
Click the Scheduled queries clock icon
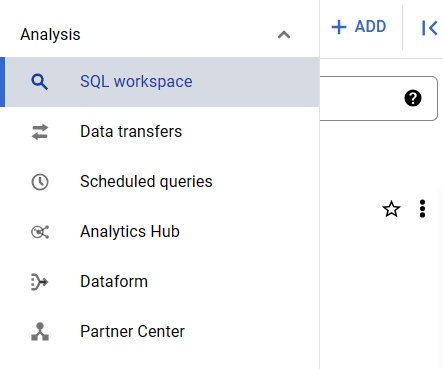click(40, 182)
